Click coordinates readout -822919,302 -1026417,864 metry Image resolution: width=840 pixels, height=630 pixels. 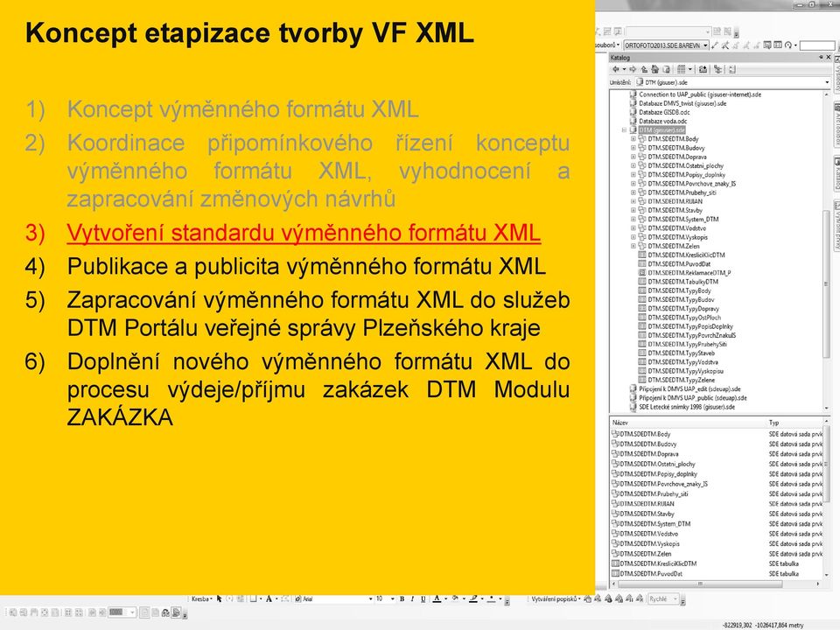click(763, 625)
